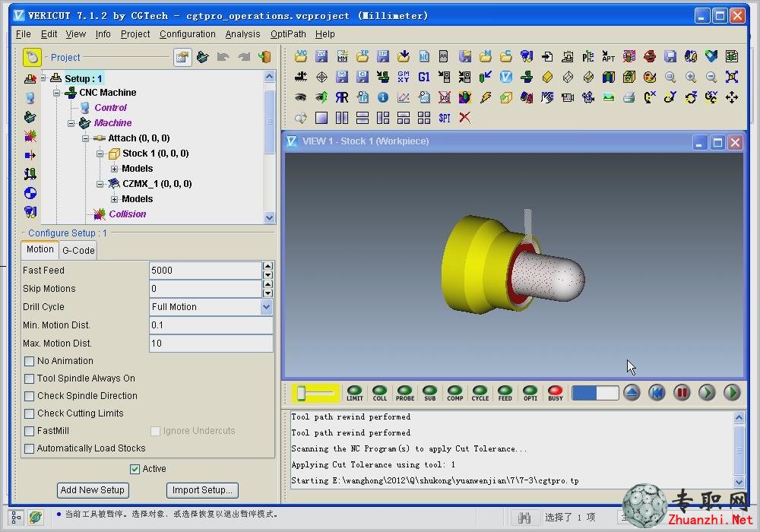The height and width of the screenshot is (532, 760).
Task: Click the GM XY toolbar icon
Action: (x=404, y=77)
